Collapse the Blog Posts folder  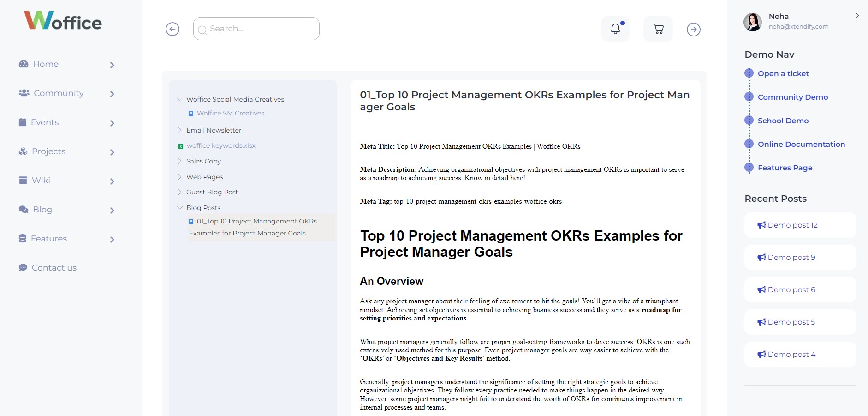pyautogui.click(x=180, y=208)
